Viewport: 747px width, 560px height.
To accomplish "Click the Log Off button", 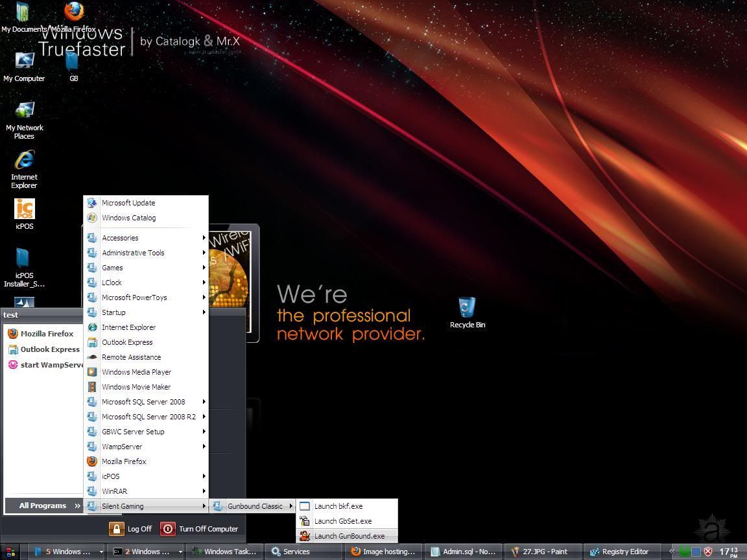I will coord(131,529).
